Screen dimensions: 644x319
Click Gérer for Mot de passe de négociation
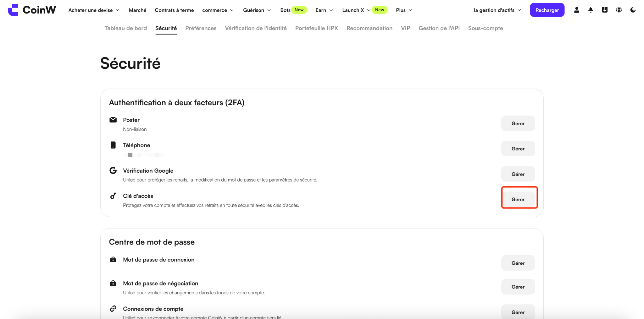[518, 287]
